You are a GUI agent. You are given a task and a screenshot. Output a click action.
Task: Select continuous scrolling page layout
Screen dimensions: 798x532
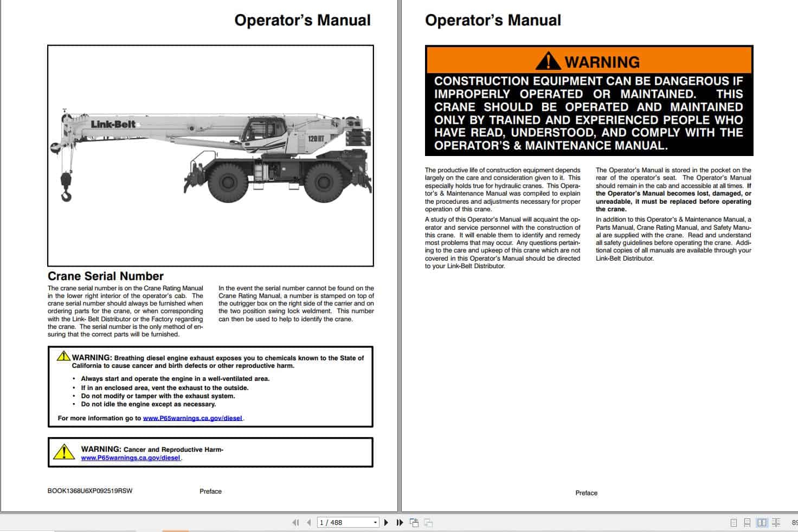(x=747, y=522)
